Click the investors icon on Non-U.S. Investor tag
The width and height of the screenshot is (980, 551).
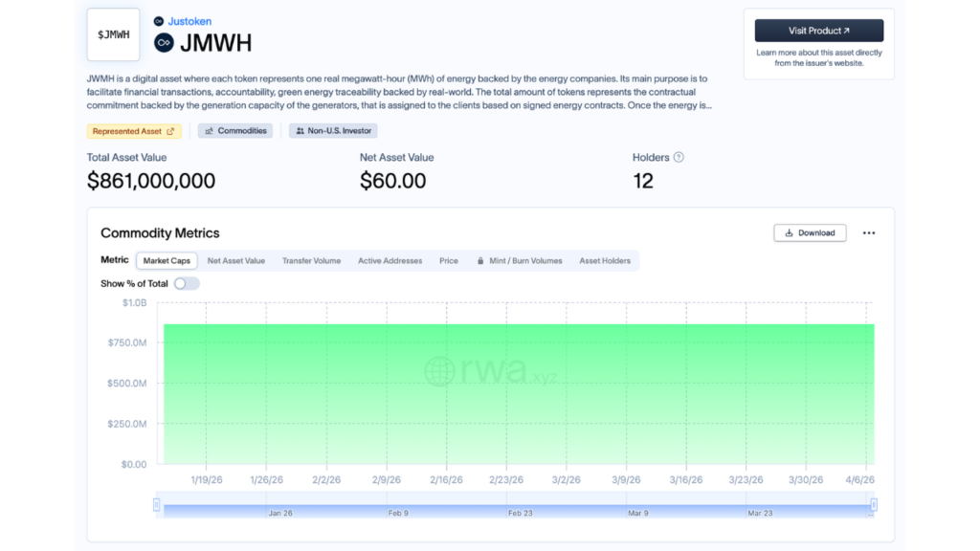click(301, 131)
